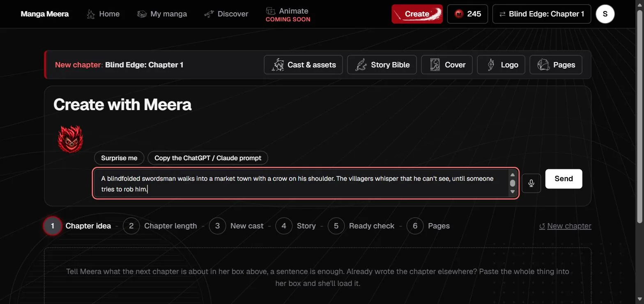Click the Pages scroll icon
Image resolution: width=644 pixels, height=304 pixels.
coord(543,65)
